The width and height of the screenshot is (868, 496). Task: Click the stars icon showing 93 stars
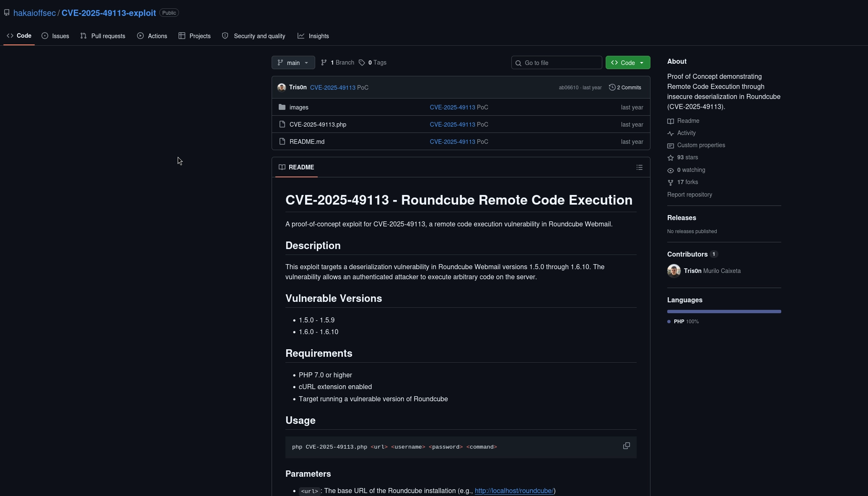tap(671, 158)
